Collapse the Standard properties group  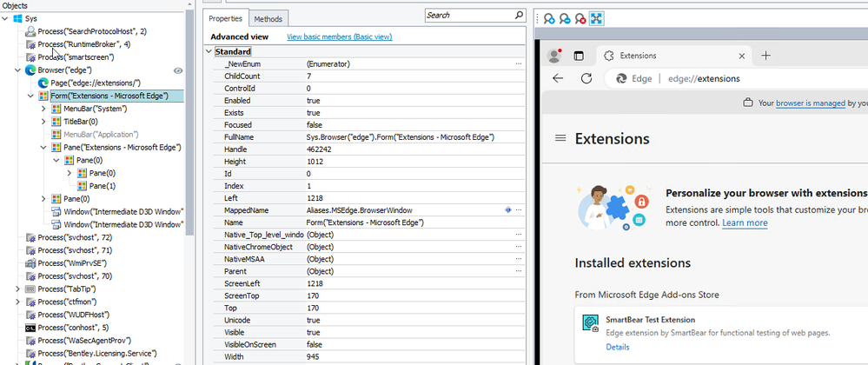tap(209, 52)
